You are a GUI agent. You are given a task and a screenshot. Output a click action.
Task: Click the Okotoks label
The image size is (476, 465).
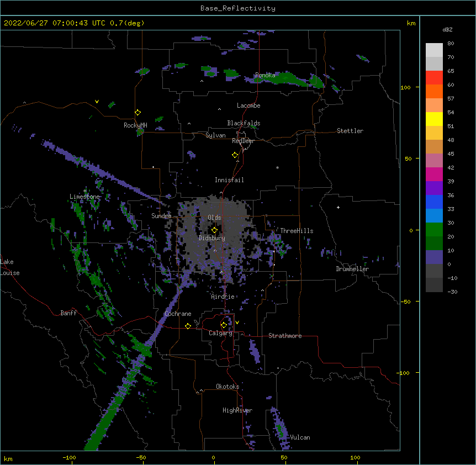pos(228,387)
